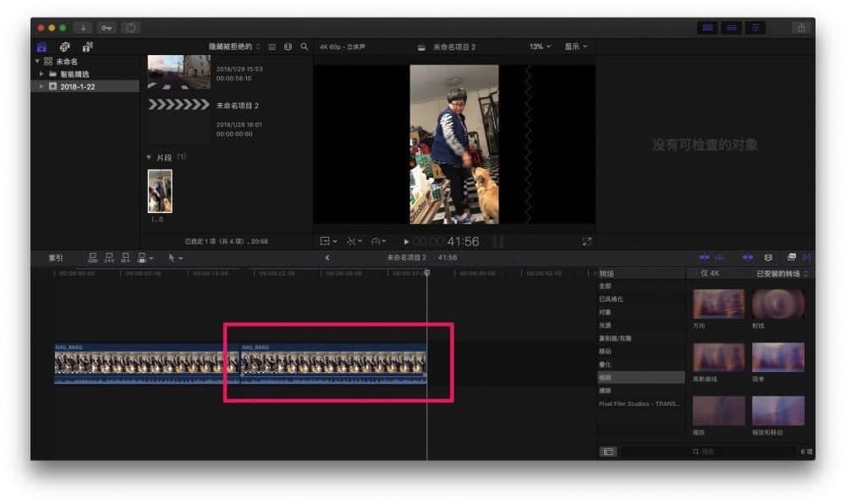Toggle filmstrip/list view in browser
Viewport: 846px width, 504px height.
tap(272, 47)
